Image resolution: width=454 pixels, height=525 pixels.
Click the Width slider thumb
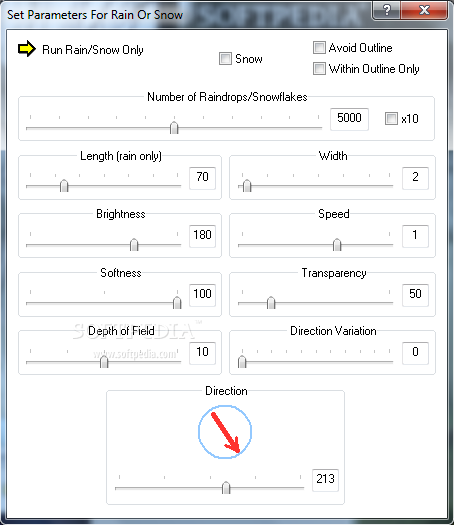click(x=247, y=185)
